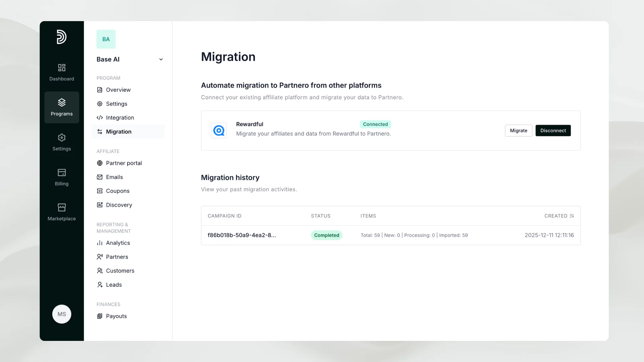Click the Rewardful logo in the integration card

click(x=218, y=130)
